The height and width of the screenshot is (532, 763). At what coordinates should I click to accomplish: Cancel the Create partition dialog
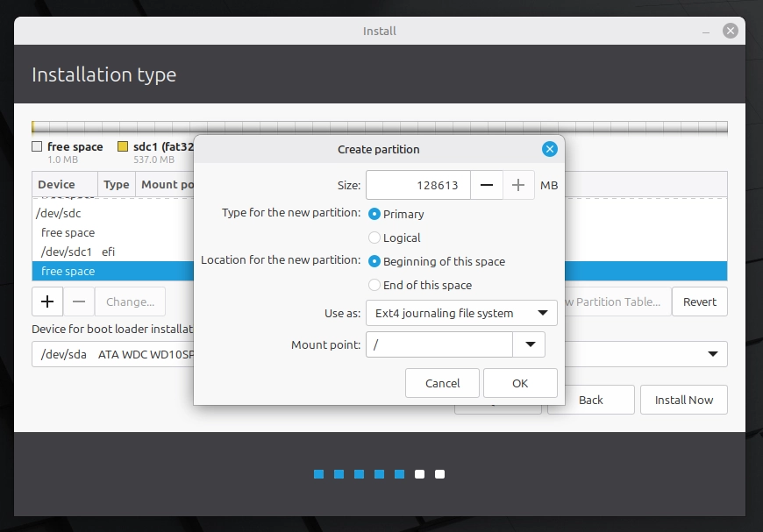[x=442, y=383]
